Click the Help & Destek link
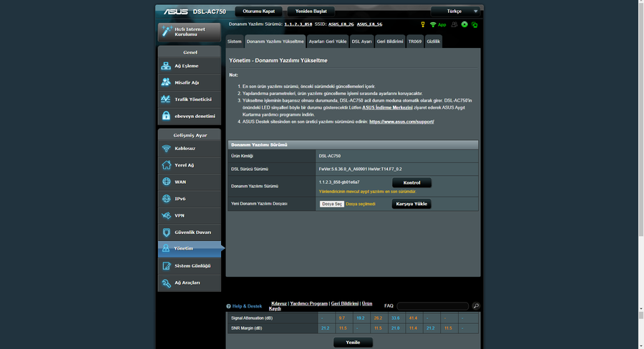Image resolution: width=644 pixels, height=349 pixels. tap(247, 306)
